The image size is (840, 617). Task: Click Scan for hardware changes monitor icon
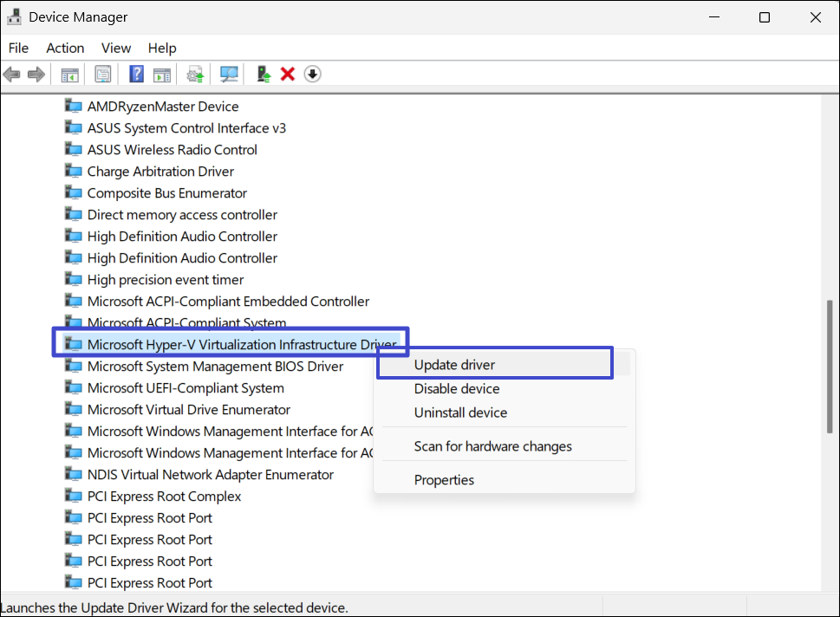(x=229, y=75)
